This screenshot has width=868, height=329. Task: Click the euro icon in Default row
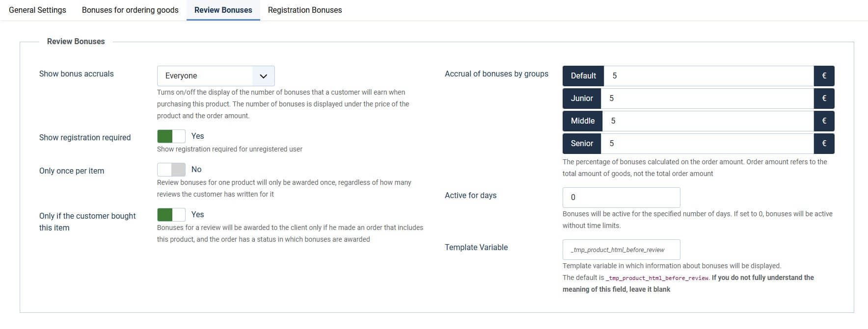(824, 76)
